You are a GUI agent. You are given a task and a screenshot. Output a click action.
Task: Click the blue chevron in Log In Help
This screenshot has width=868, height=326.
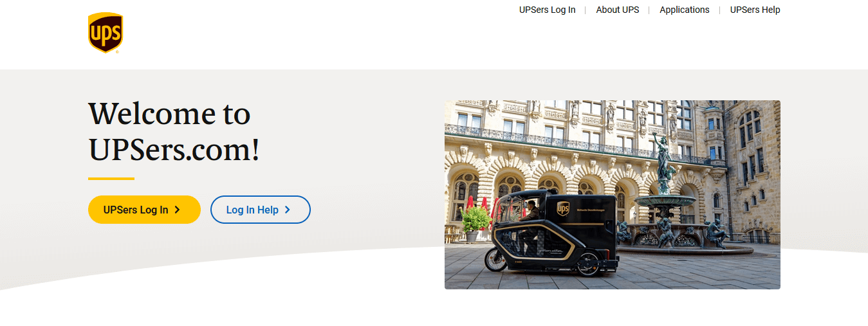[287, 210]
